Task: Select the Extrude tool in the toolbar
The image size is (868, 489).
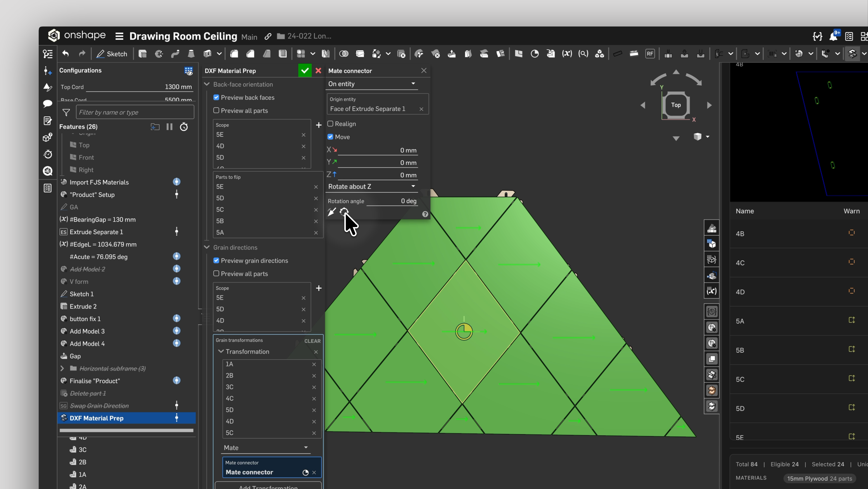Action: click(x=143, y=54)
